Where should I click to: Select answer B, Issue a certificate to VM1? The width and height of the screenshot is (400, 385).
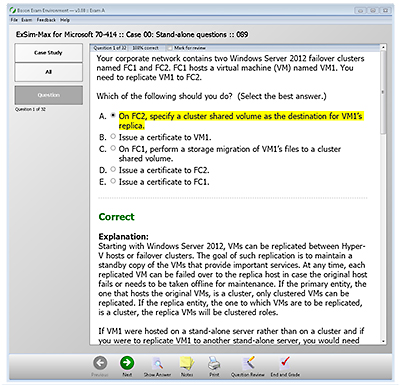point(113,136)
